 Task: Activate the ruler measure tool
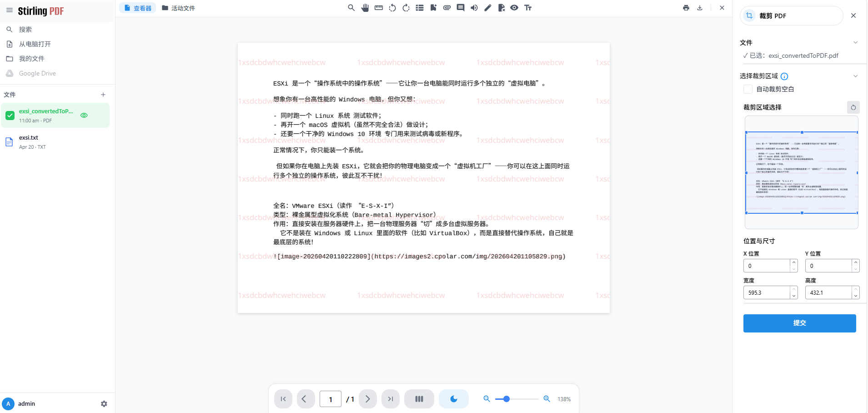pyautogui.click(x=379, y=8)
